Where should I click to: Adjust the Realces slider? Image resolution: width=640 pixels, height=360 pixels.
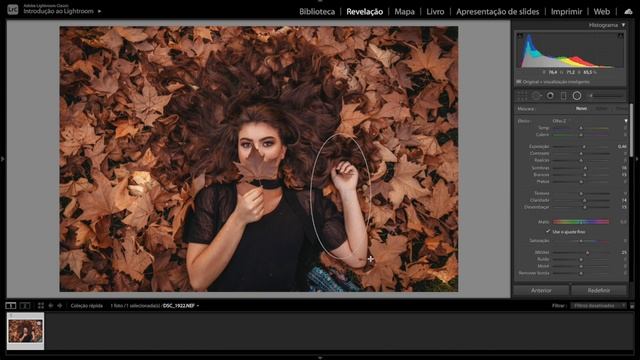(x=581, y=160)
